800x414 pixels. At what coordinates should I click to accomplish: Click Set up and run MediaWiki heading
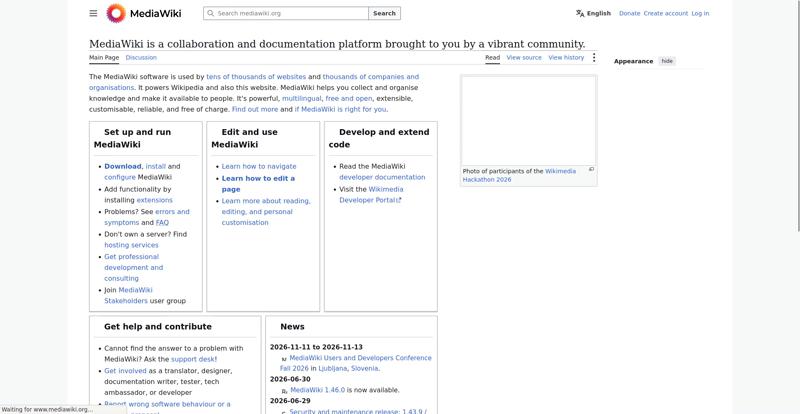tap(133, 138)
